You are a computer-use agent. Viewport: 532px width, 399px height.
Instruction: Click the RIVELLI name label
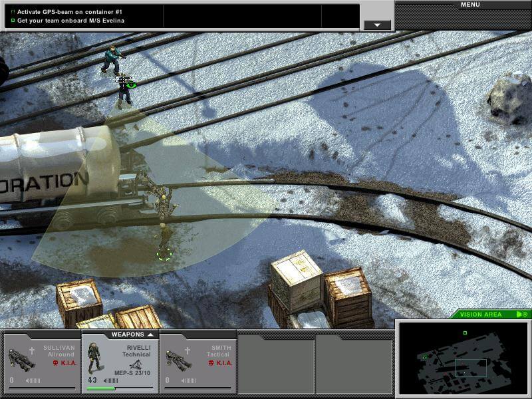coord(139,348)
